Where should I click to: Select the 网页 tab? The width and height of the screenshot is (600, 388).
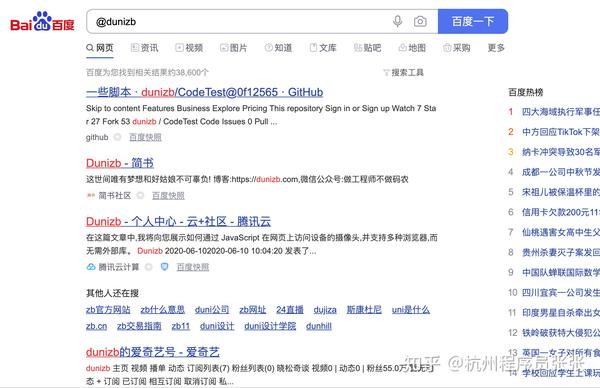100,48
